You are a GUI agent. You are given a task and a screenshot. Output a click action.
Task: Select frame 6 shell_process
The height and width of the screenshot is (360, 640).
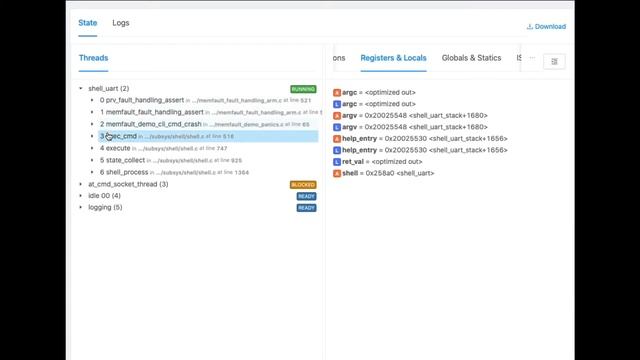pyautogui.click(x=174, y=172)
